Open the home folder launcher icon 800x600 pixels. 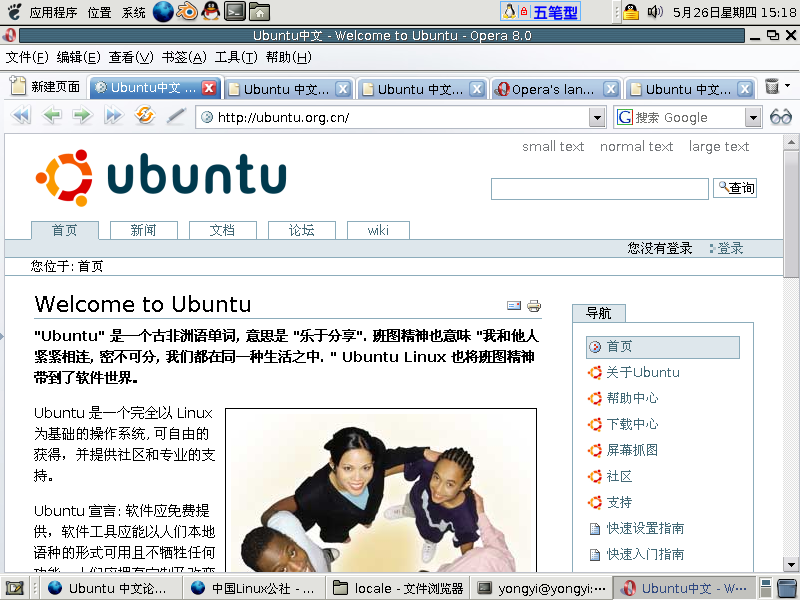point(259,11)
